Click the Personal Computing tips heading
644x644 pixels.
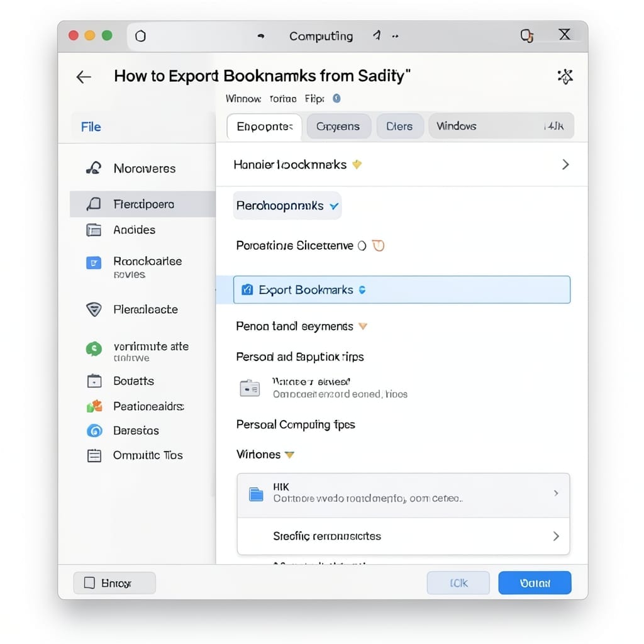pos(296,425)
